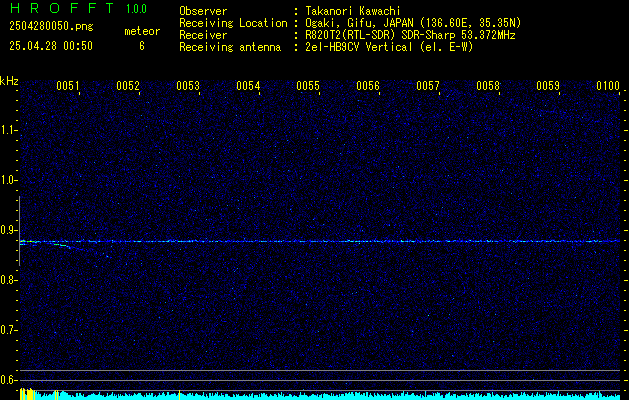The width and height of the screenshot is (629, 400).
Task: Click the Receiver R820T2(RTL-SDR) value
Action: tap(410, 35)
